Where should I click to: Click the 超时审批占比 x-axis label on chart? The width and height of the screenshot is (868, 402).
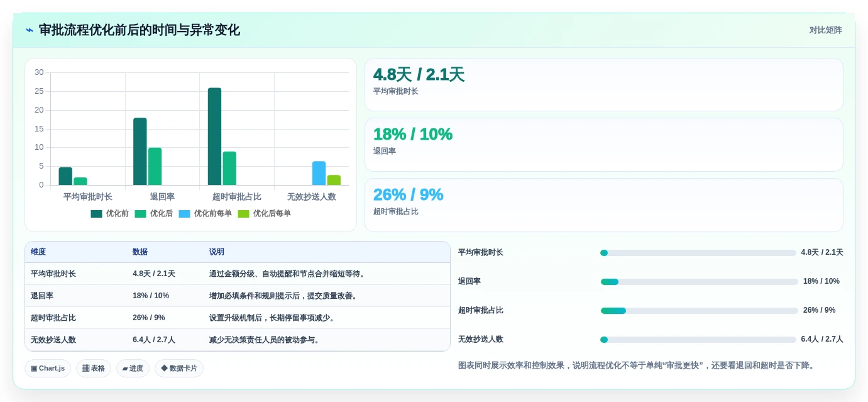click(237, 197)
